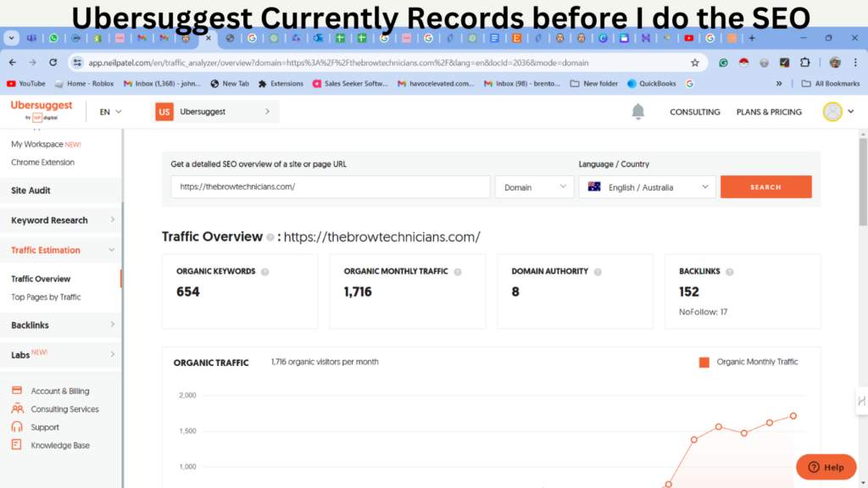Open the notifications bell

click(x=637, y=112)
